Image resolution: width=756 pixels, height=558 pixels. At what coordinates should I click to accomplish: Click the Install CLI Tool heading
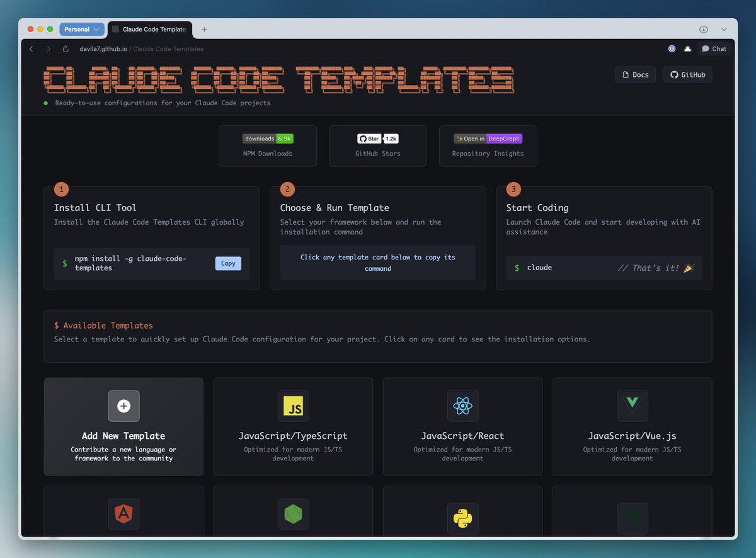click(95, 208)
